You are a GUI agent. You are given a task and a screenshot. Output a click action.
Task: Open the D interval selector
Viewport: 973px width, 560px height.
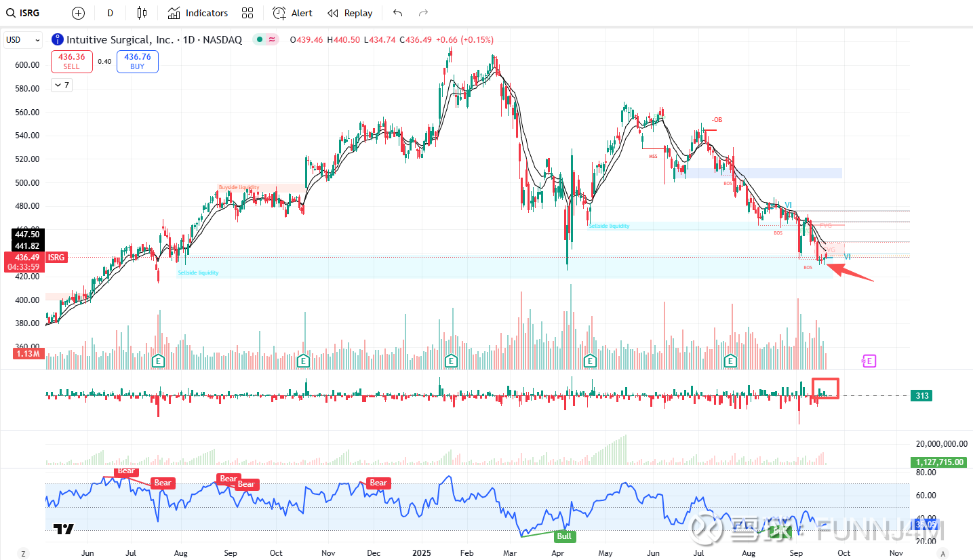tap(110, 13)
